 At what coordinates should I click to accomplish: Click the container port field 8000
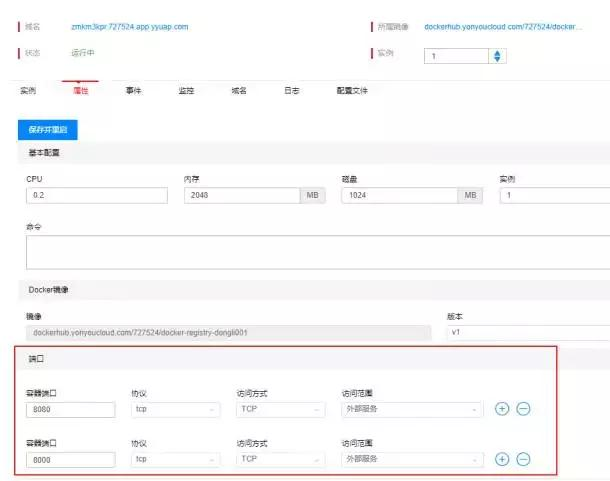tap(70, 460)
